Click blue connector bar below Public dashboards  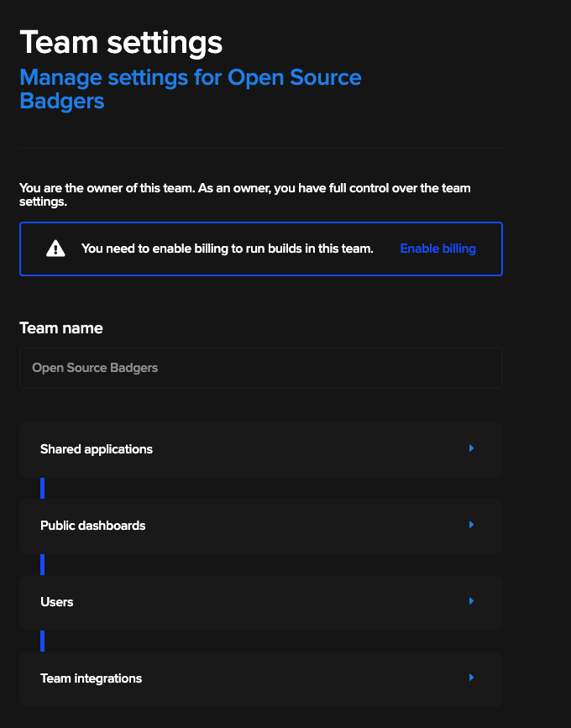[x=42, y=564]
